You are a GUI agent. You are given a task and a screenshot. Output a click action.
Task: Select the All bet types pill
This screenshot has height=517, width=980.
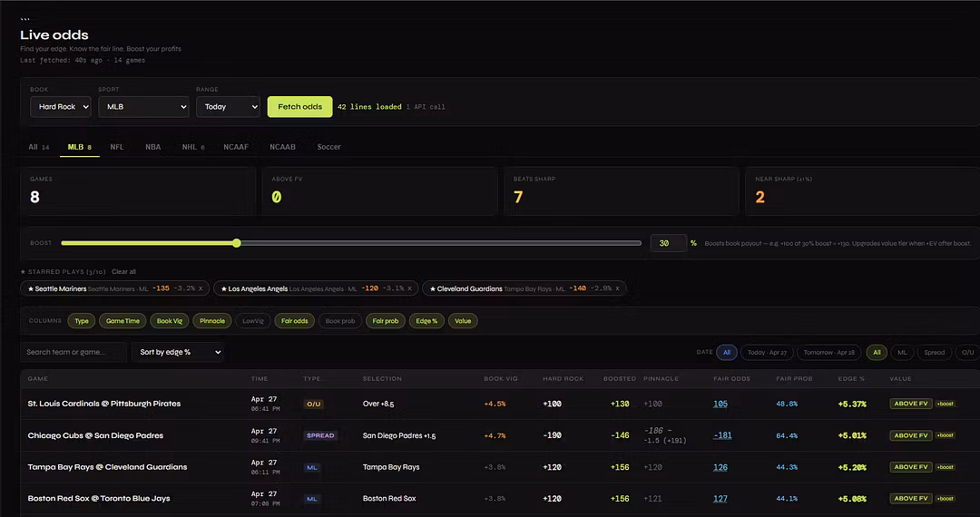point(877,352)
